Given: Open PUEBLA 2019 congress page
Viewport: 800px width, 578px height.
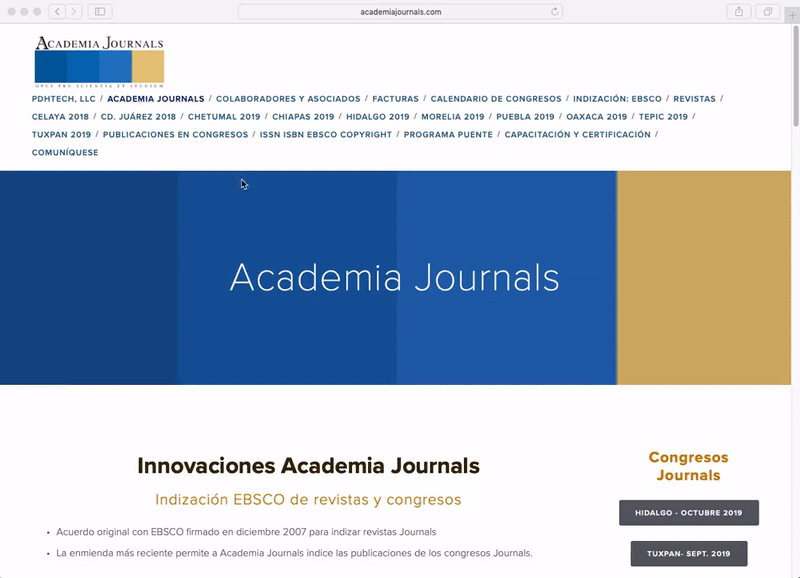Looking at the screenshot, I should [525, 117].
